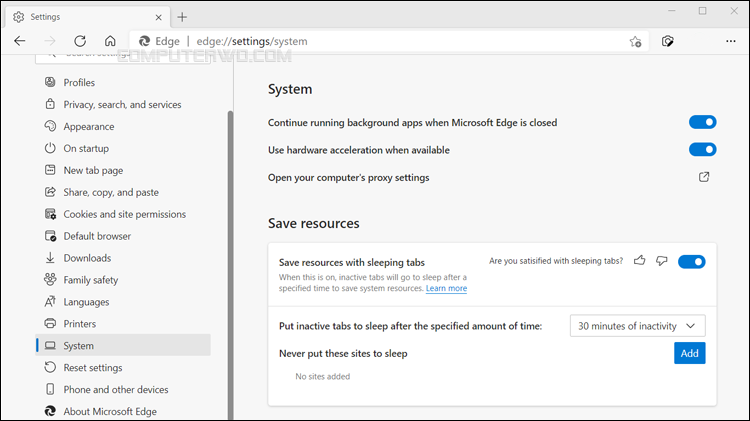Click the Appearance palette icon
Image resolution: width=750 pixels, height=421 pixels.
coord(50,126)
